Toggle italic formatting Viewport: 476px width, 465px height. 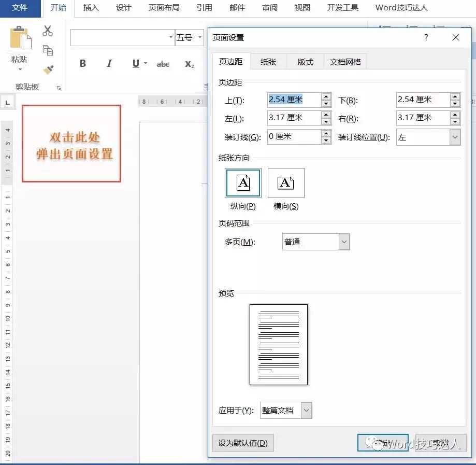click(109, 63)
